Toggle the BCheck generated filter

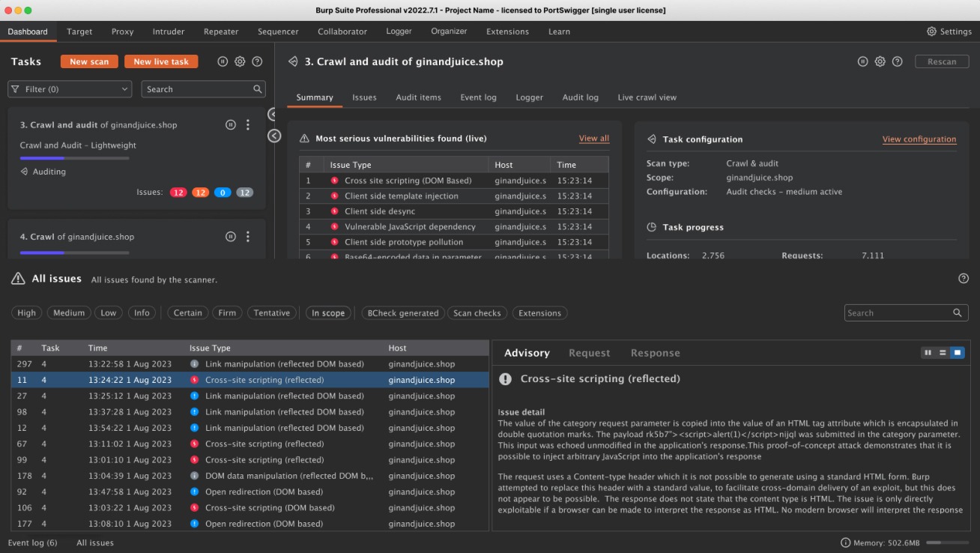point(403,313)
